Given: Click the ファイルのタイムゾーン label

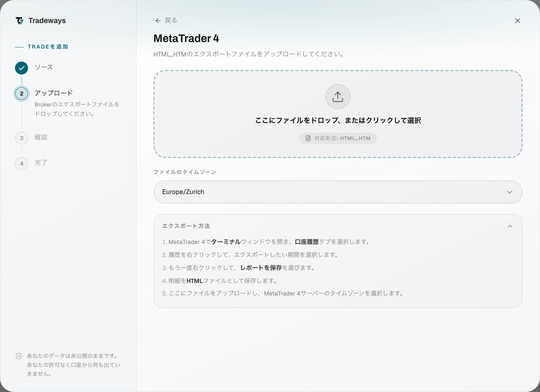Looking at the screenshot, I should [184, 172].
